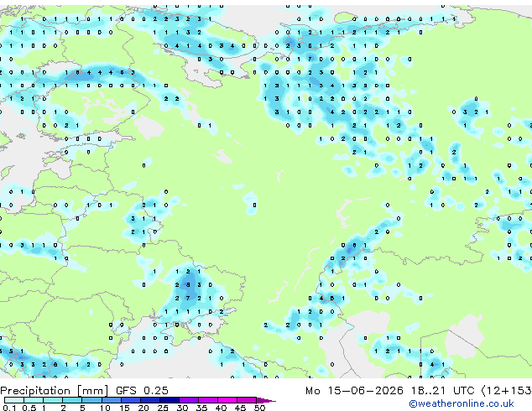Click the above-50 mm arrow tip
This screenshot has width=532, height=411.
pyautogui.click(x=266, y=400)
